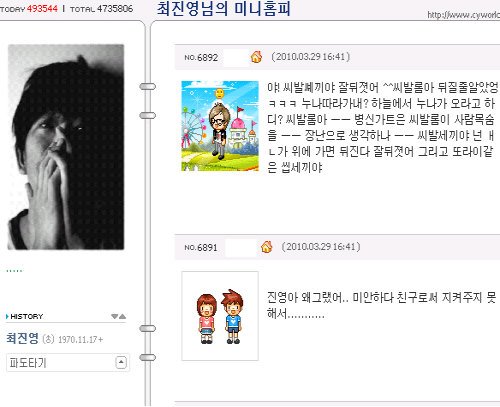This screenshot has height=407, width=500.
Task: Open the cyworld URL link at top right
Action: pyautogui.click(x=463, y=15)
